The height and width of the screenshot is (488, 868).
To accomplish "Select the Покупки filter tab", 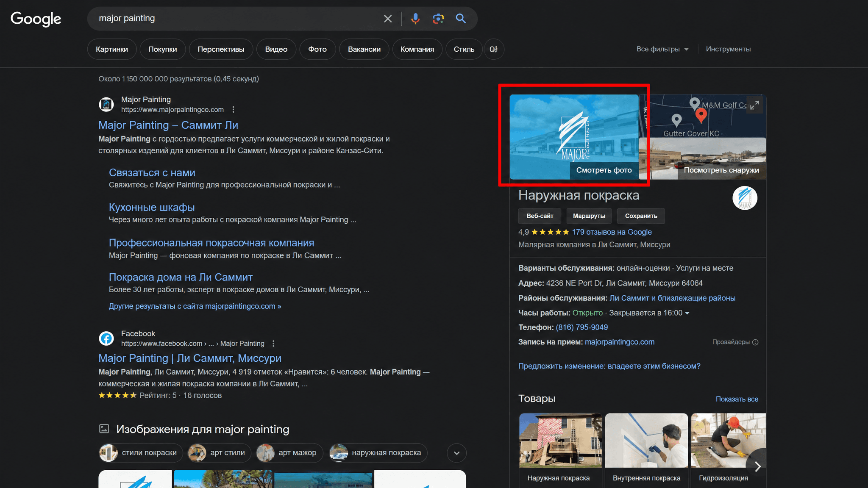I will [x=162, y=49].
